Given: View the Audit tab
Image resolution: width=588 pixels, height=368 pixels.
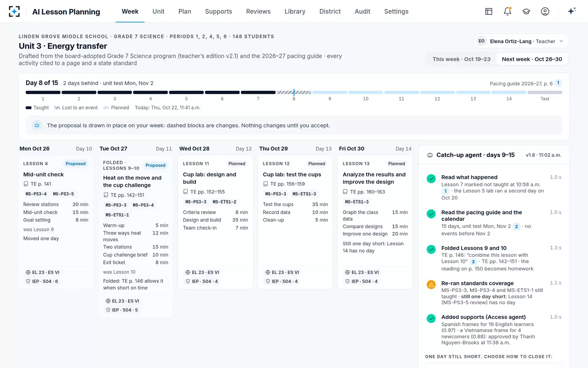Looking at the screenshot, I should pyautogui.click(x=363, y=11).
